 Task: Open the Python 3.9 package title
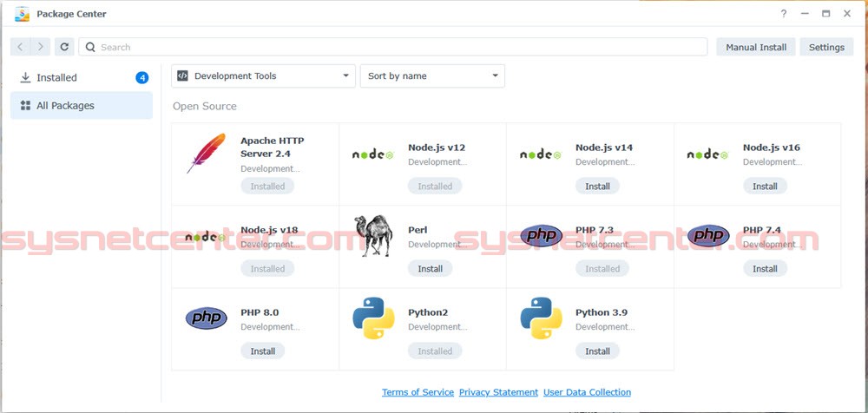(602, 312)
